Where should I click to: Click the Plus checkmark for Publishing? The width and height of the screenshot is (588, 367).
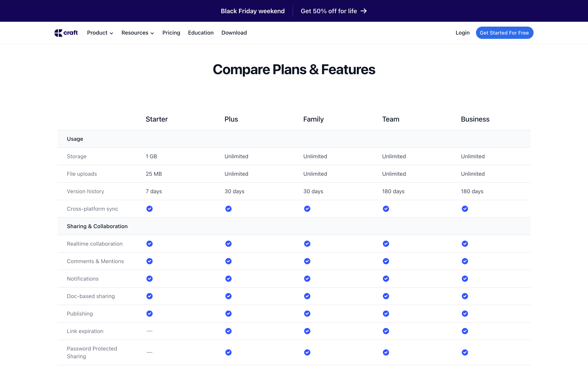tap(228, 313)
